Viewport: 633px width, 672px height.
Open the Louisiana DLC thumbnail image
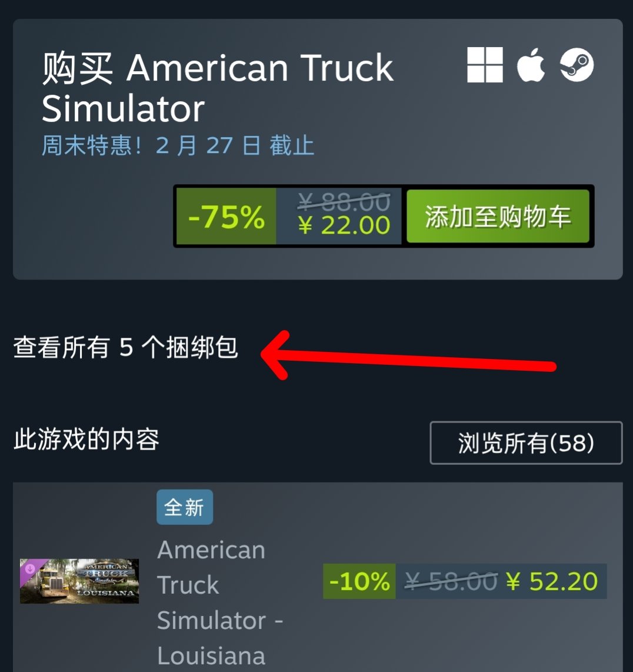pyautogui.click(x=79, y=581)
